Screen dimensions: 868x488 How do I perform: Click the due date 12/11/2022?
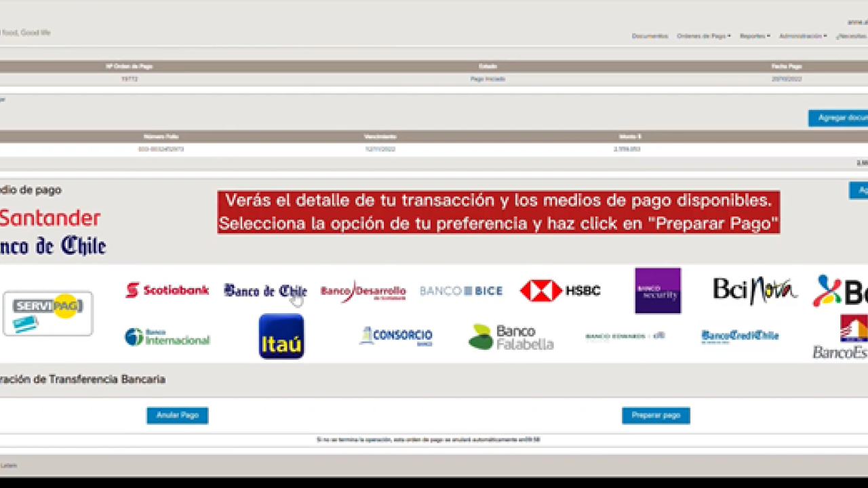380,149
